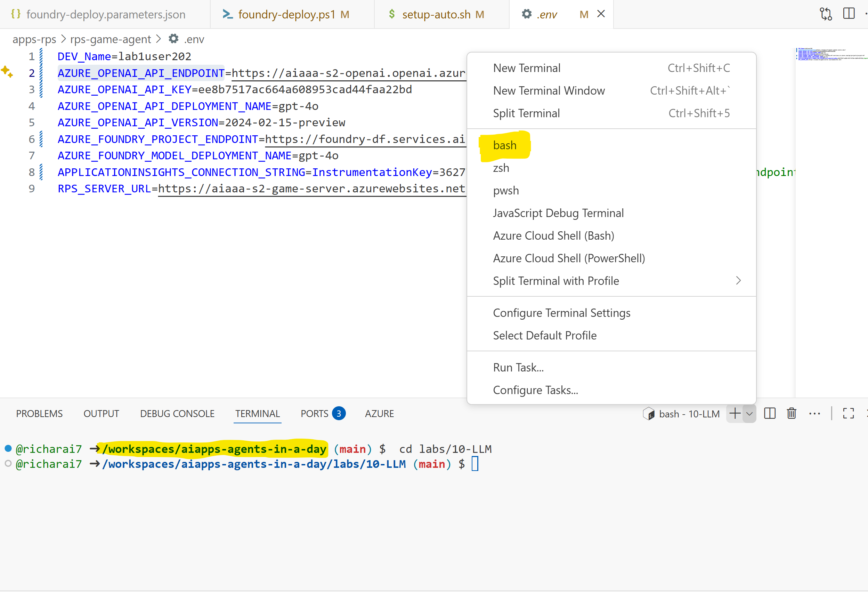Click the gear icon in the .env breadcrumb
This screenshot has width=868, height=592.
coord(173,39)
